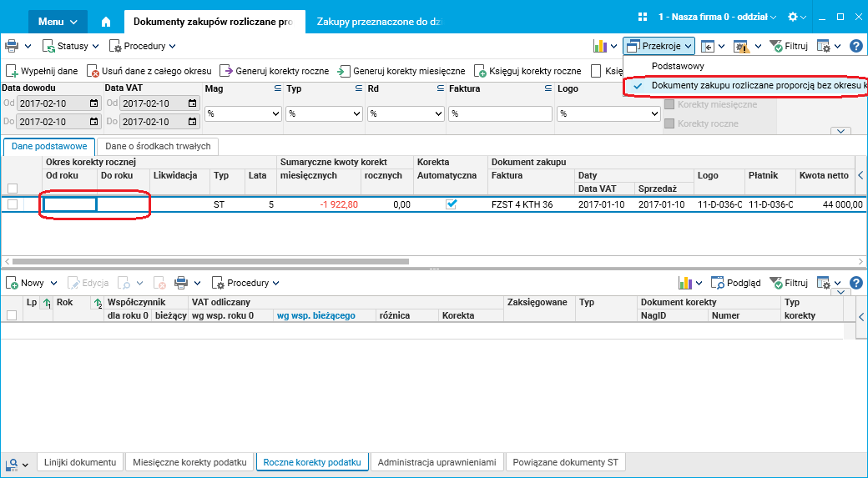
Task: Open the Home icon tab
Action: click(106, 22)
